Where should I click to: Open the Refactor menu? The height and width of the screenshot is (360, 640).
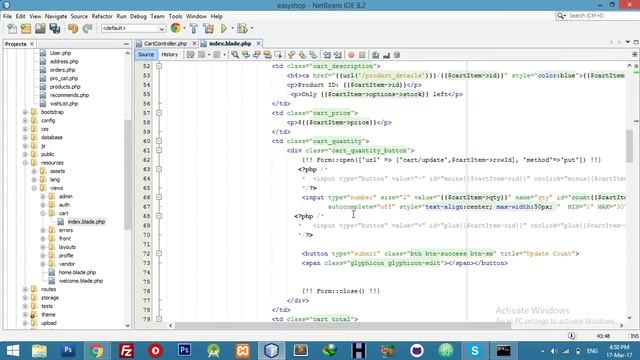coord(102,16)
